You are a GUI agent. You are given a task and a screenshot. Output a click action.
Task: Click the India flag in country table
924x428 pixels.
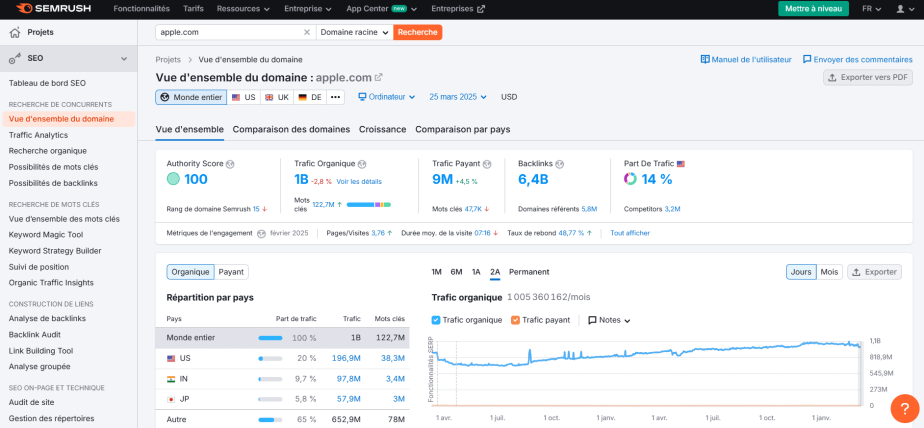(171, 378)
